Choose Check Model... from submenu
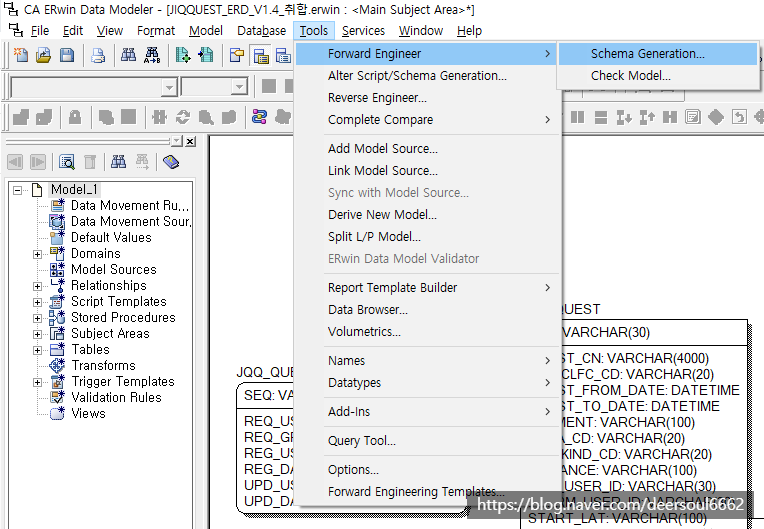The width and height of the screenshot is (764, 529). click(x=658, y=76)
